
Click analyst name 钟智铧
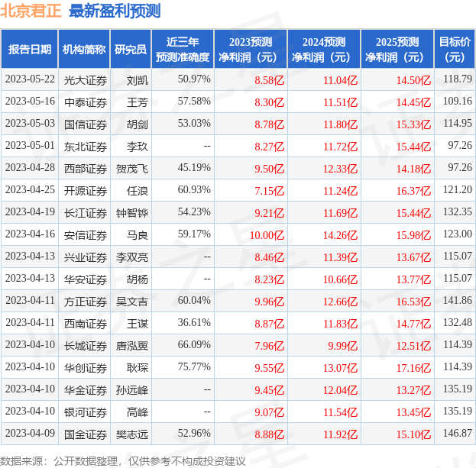point(131,212)
